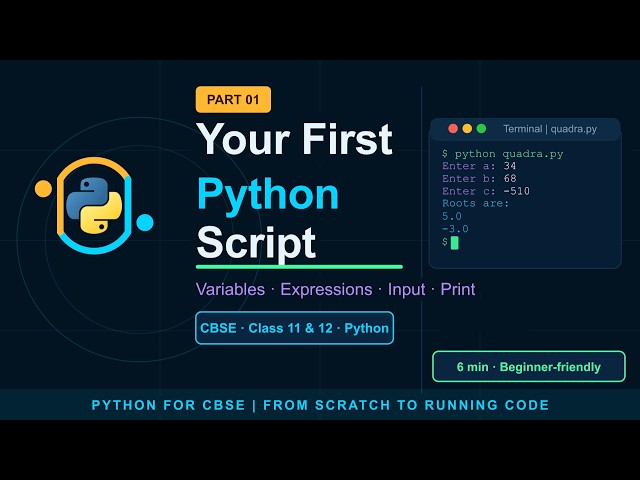Click the 'CBSE · Class 11 & 12 · Python' badge

coord(294,328)
